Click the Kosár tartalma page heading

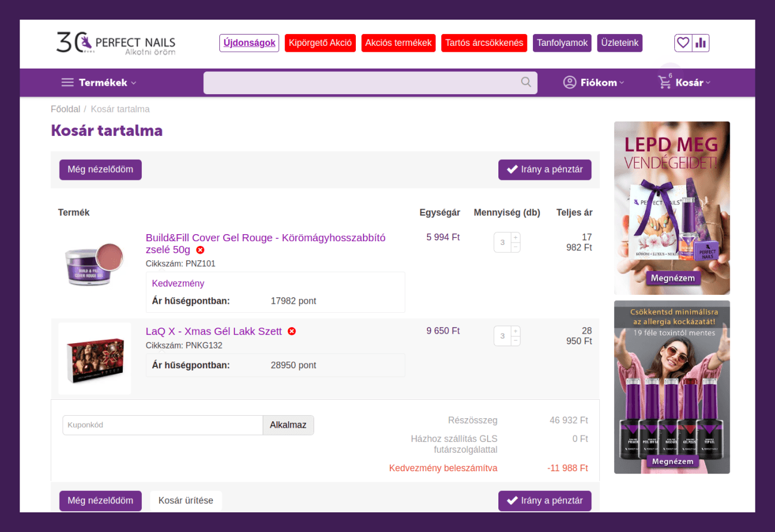point(107,130)
